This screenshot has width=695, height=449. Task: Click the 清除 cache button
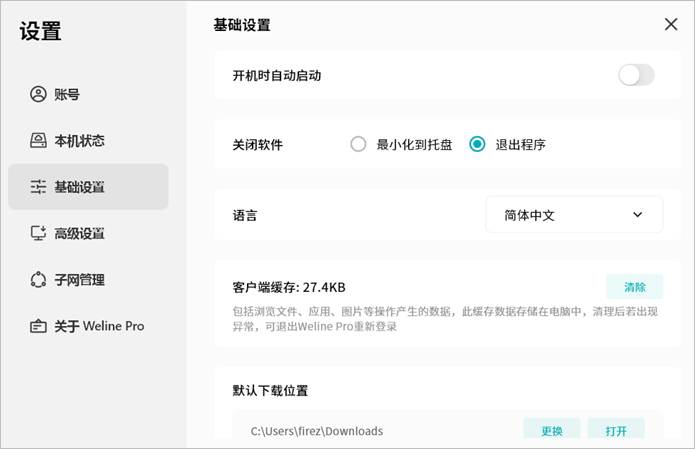tap(634, 287)
